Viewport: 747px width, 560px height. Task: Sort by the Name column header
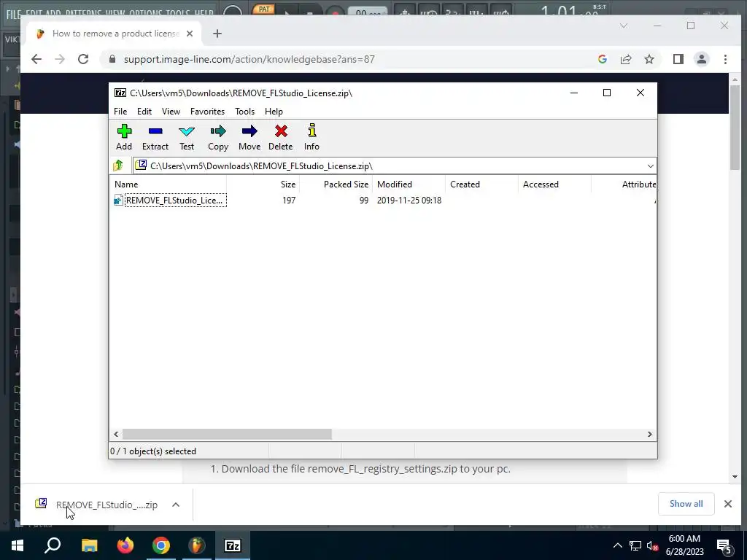(x=169, y=184)
